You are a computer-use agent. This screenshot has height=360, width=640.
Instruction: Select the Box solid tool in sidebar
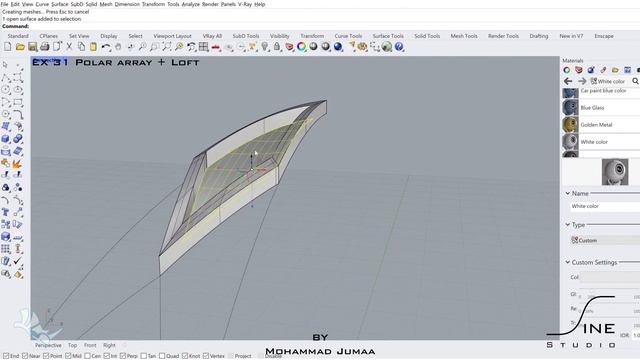click(6, 139)
